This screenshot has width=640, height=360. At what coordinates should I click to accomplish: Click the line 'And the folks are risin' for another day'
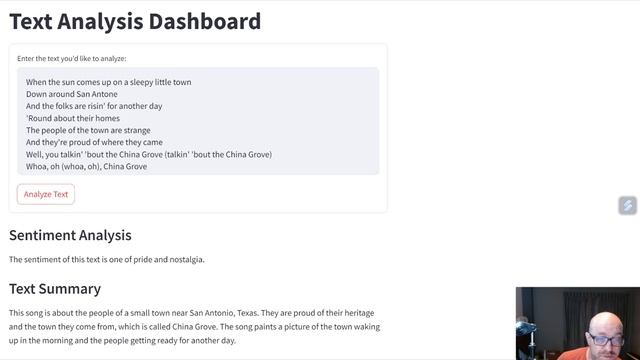94,106
